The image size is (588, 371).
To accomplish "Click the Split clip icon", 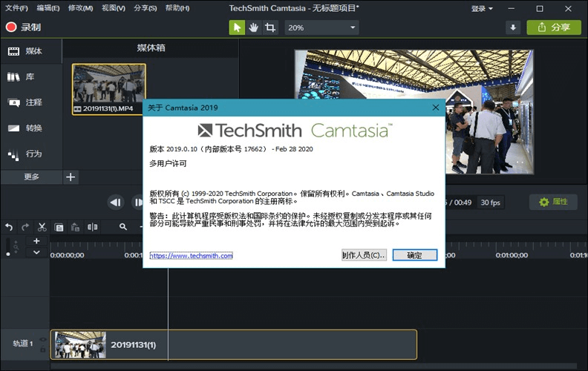I will point(92,227).
